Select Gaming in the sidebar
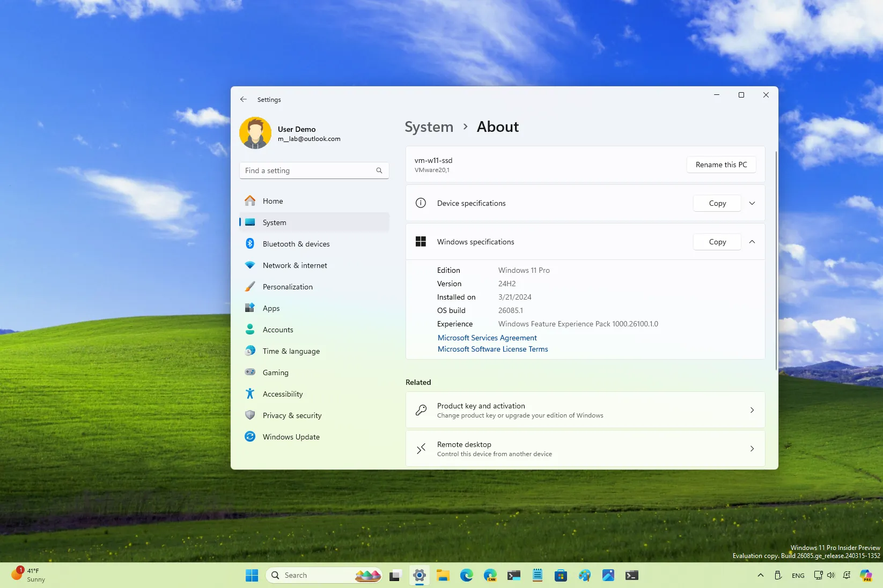This screenshot has height=588, width=883. click(314, 373)
